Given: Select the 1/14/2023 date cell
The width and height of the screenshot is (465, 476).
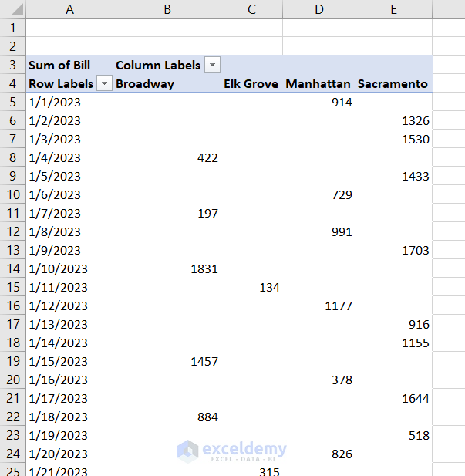Looking at the screenshot, I should coord(69,343).
